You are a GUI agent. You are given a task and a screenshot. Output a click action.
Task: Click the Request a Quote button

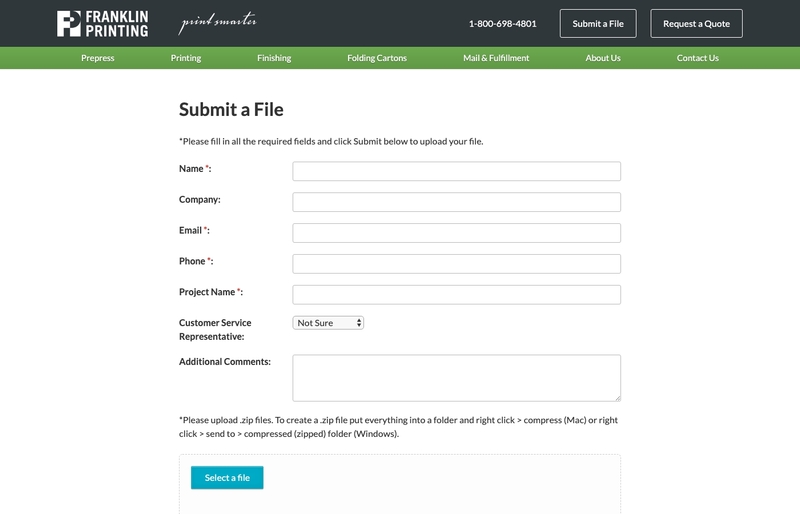(x=696, y=23)
